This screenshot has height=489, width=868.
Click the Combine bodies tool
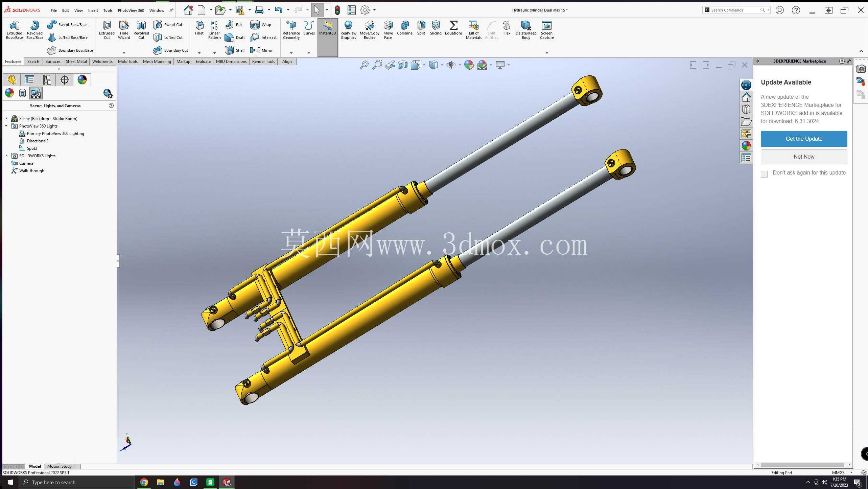tap(404, 28)
